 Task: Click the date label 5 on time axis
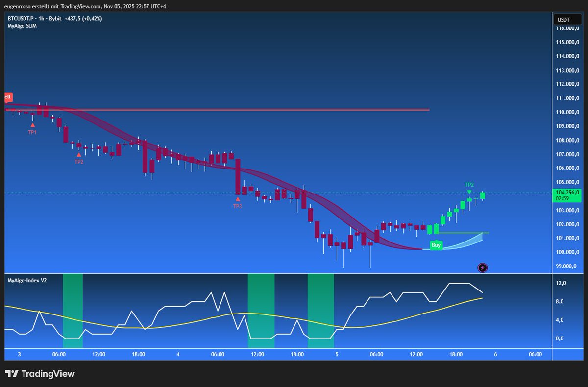337,354
